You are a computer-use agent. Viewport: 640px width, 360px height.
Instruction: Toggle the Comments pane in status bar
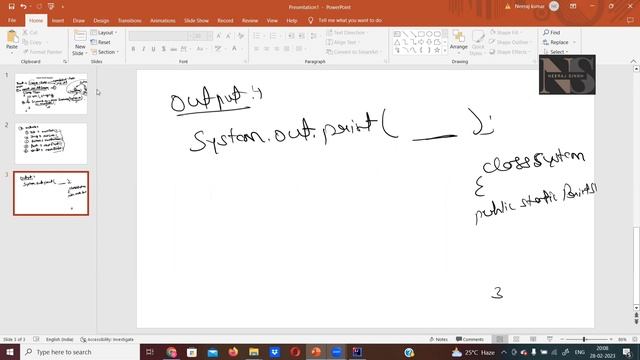pyautogui.click(x=470, y=339)
